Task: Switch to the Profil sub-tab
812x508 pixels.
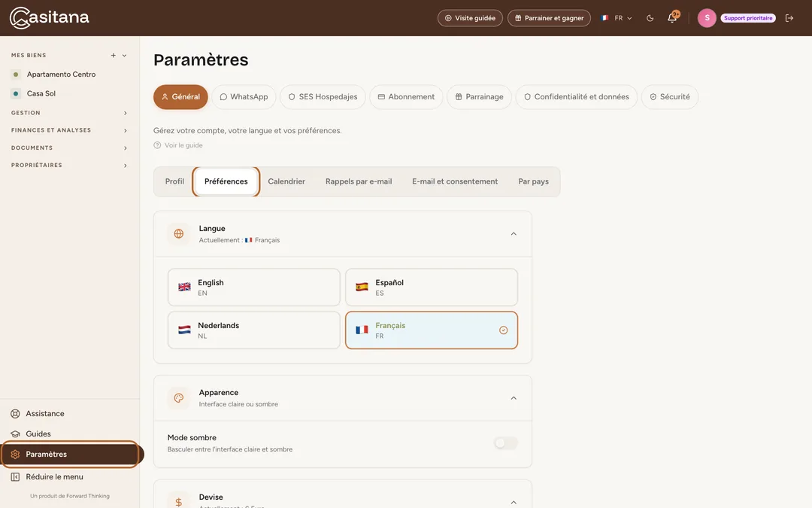Action: pyautogui.click(x=174, y=181)
